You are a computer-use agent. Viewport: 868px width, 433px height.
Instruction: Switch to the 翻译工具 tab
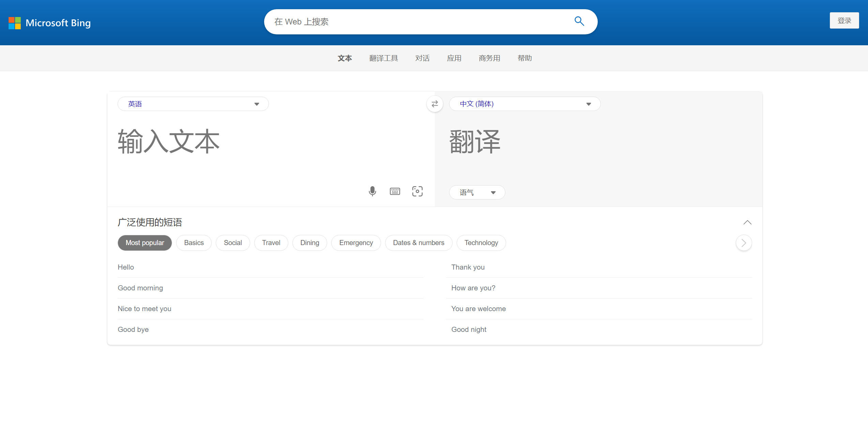383,58
